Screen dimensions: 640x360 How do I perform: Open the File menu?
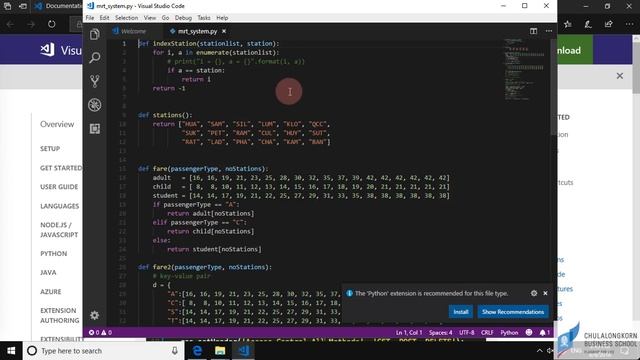pos(90,18)
